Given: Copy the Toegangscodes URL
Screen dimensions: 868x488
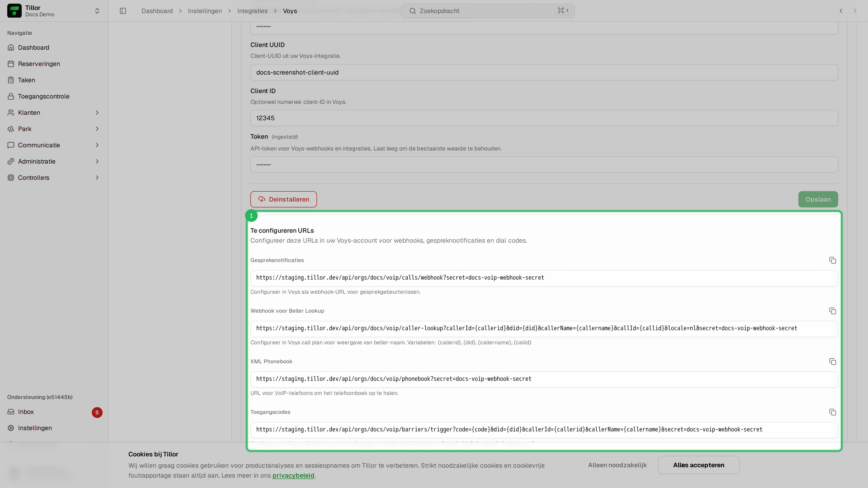Looking at the screenshot, I should coord(832,412).
